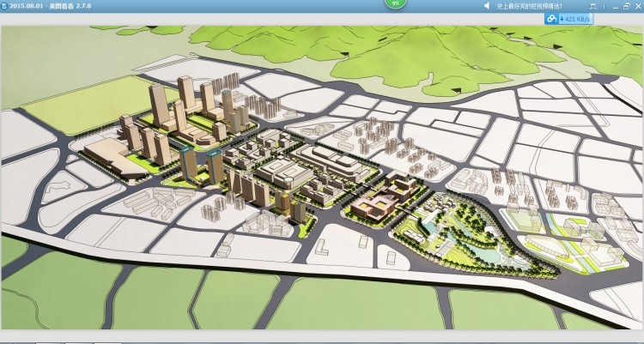This screenshot has width=644, height=344.
Task: Minimize the 美图看看 window
Action: [616, 6]
